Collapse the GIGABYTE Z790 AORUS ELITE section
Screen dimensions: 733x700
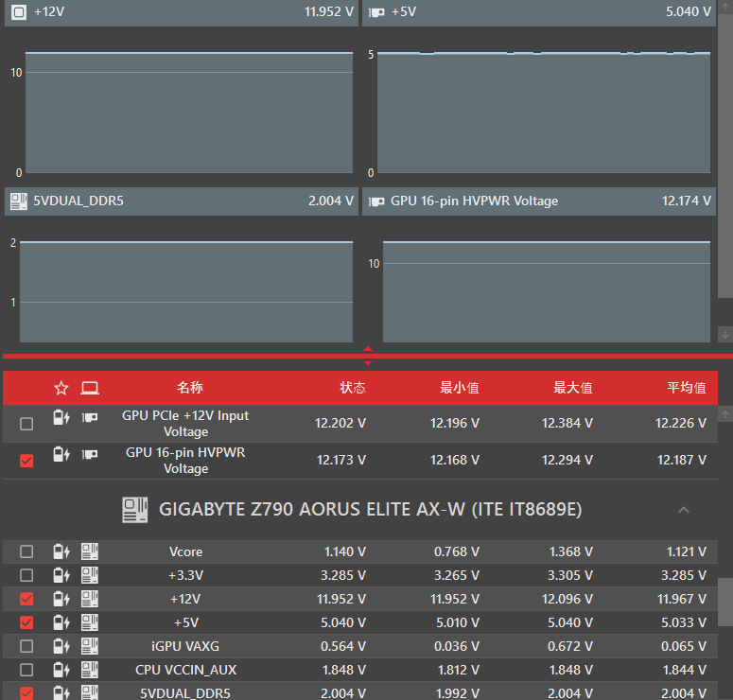point(684,510)
